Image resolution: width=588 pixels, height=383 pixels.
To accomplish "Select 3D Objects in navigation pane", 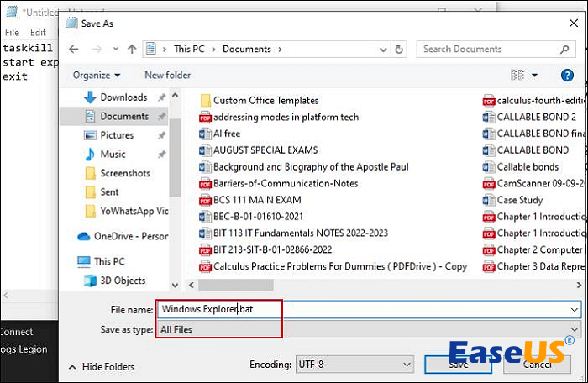I will click(x=123, y=281).
